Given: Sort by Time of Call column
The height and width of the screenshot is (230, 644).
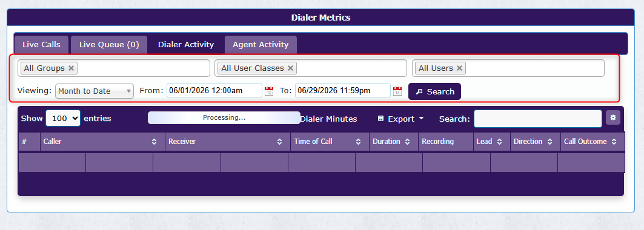Looking at the screenshot, I should pos(330,142).
